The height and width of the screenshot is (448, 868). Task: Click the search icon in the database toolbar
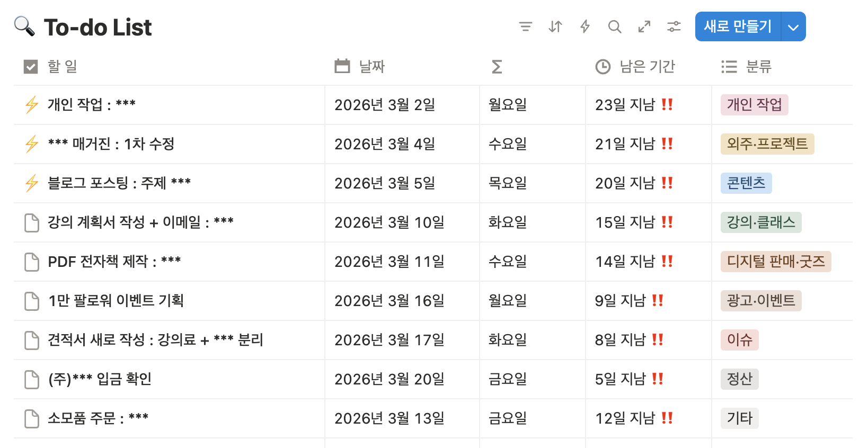coord(615,26)
